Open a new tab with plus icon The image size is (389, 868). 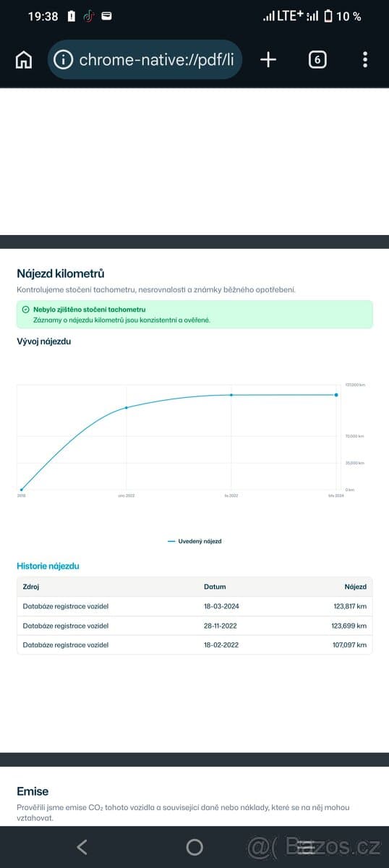pos(268,59)
